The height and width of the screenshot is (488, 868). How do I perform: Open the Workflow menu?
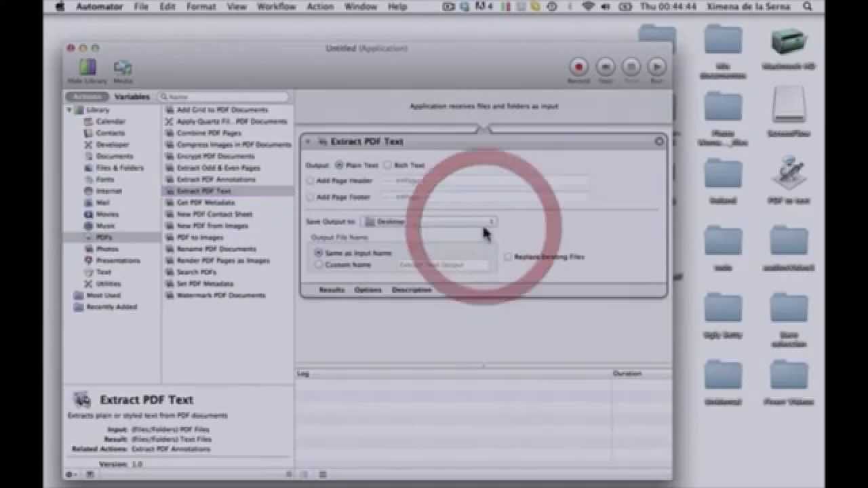[x=276, y=7]
